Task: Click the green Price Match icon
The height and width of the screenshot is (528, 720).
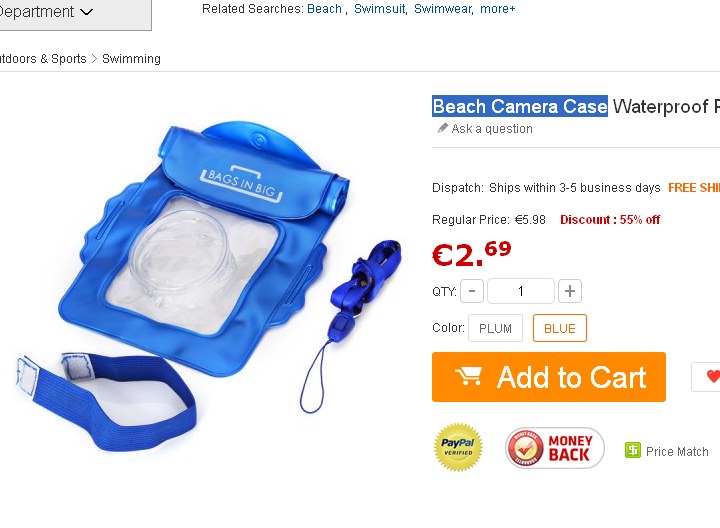Action: pyautogui.click(x=632, y=450)
